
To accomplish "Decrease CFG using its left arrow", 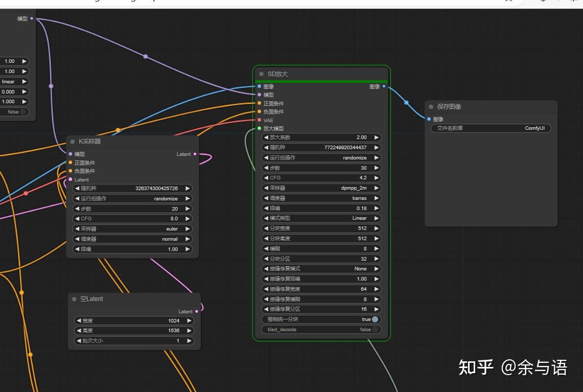I will click(266, 177).
